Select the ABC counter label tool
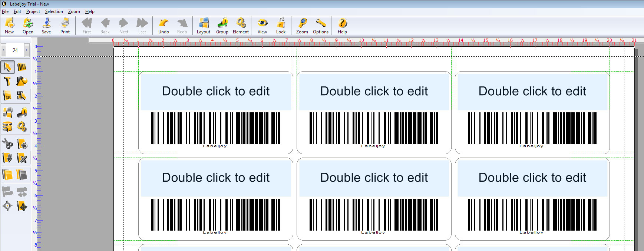Image resolution: width=644 pixels, height=251 pixels. tap(7, 96)
